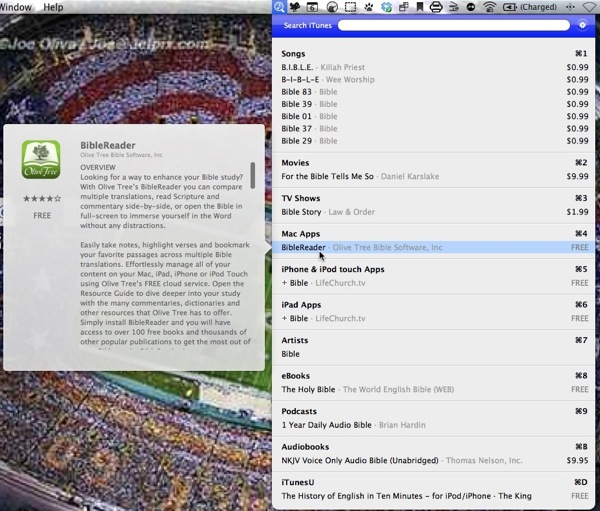Image resolution: width=600 pixels, height=511 pixels.
Task: Open The Holy Bible eBook result
Action: point(434,390)
